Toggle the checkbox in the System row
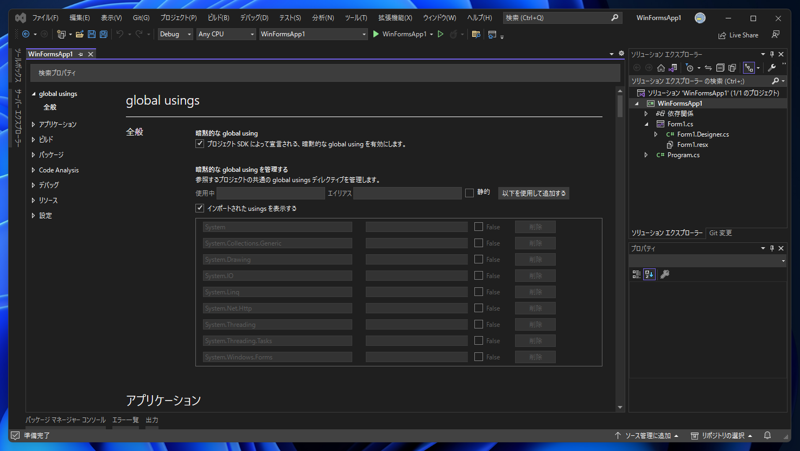This screenshot has height=451, width=800. (x=479, y=227)
